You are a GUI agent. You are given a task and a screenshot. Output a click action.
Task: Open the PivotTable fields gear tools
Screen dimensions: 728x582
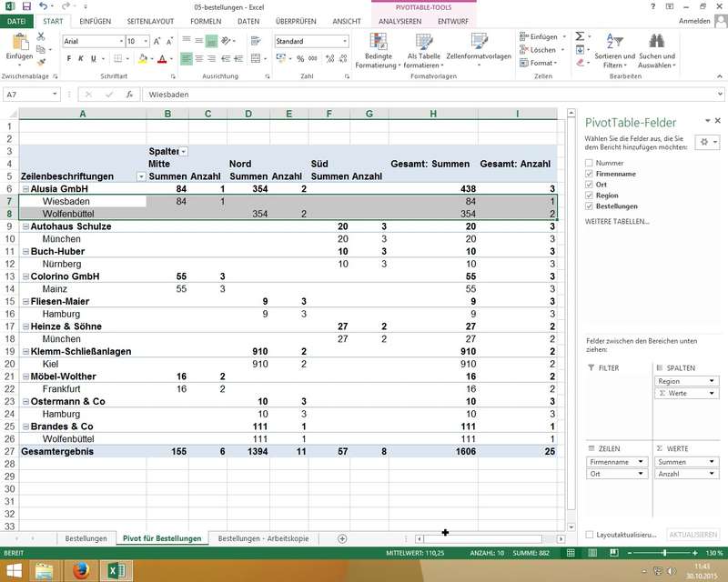point(705,143)
